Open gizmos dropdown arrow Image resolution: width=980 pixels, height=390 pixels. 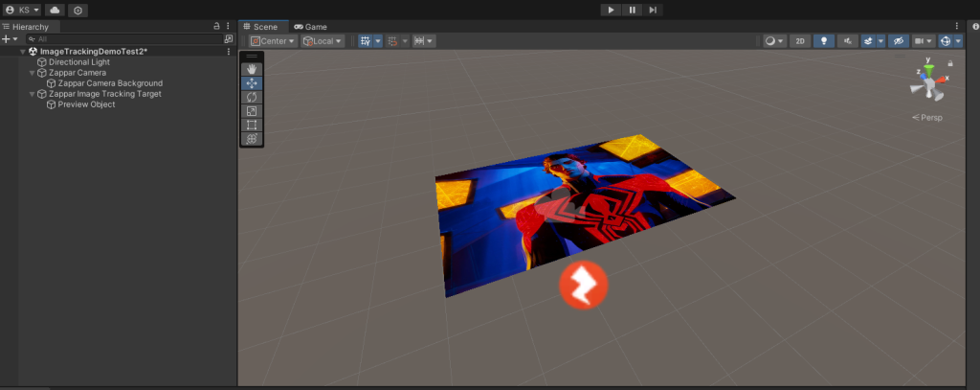click(x=958, y=40)
